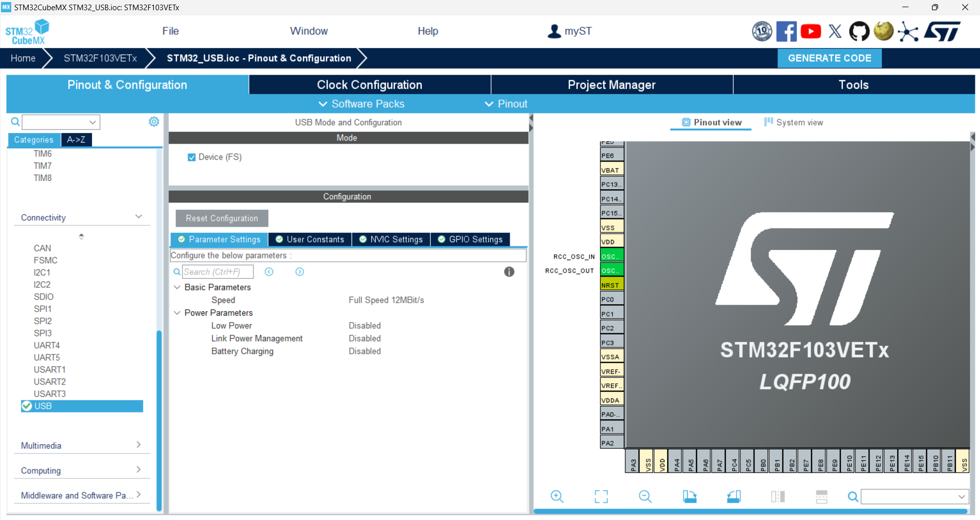Select the USART1 peripheral
This screenshot has width=980, height=520.
click(x=50, y=370)
